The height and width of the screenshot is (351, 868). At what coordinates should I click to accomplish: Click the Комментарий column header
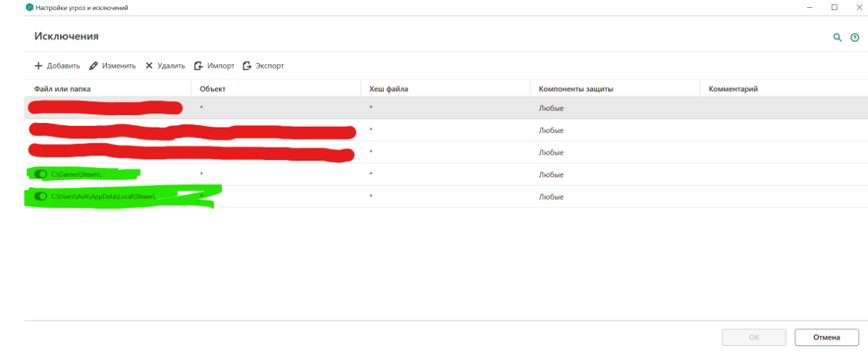point(733,89)
